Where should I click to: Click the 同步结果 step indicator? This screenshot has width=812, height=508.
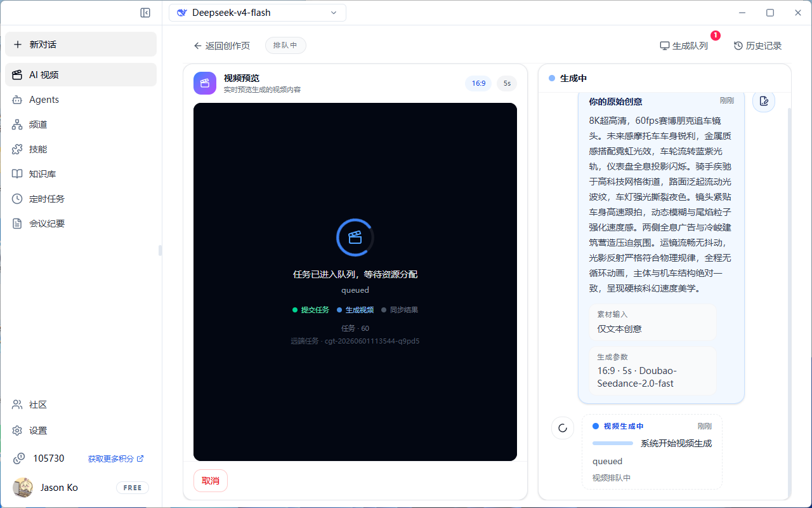400,310
